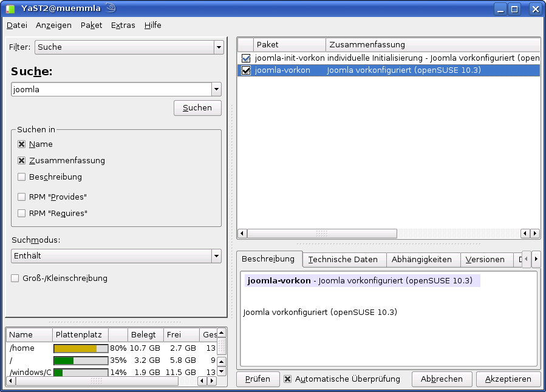The height and width of the screenshot is (392, 546).
Task: Click the Frei column header
Action: (x=182, y=334)
